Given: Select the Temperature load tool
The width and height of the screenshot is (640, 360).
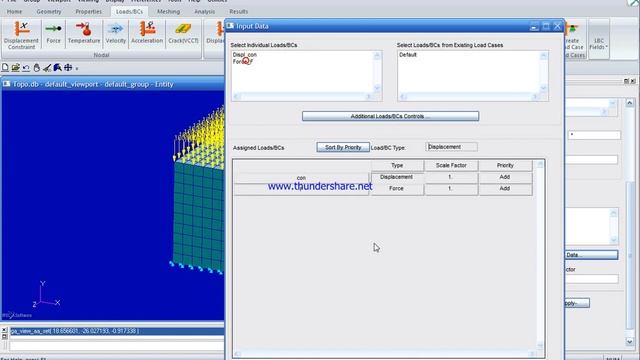Looking at the screenshot, I should [x=84, y=33].
